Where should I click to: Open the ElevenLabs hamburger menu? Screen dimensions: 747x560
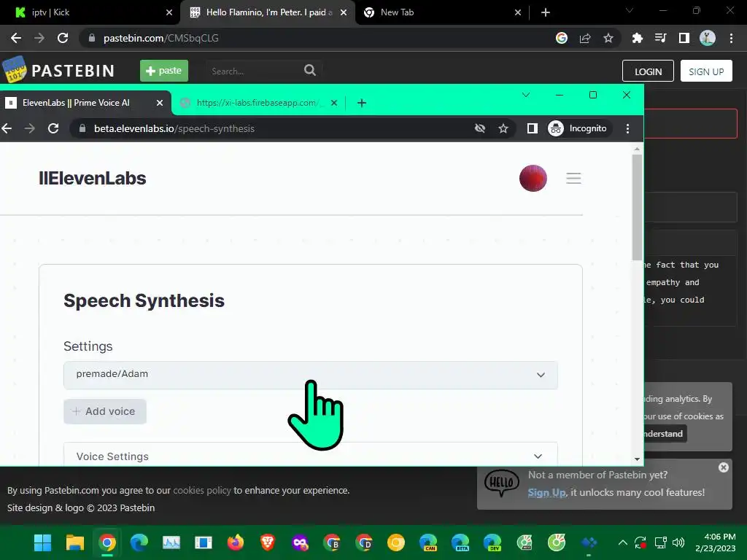[573, 178]
